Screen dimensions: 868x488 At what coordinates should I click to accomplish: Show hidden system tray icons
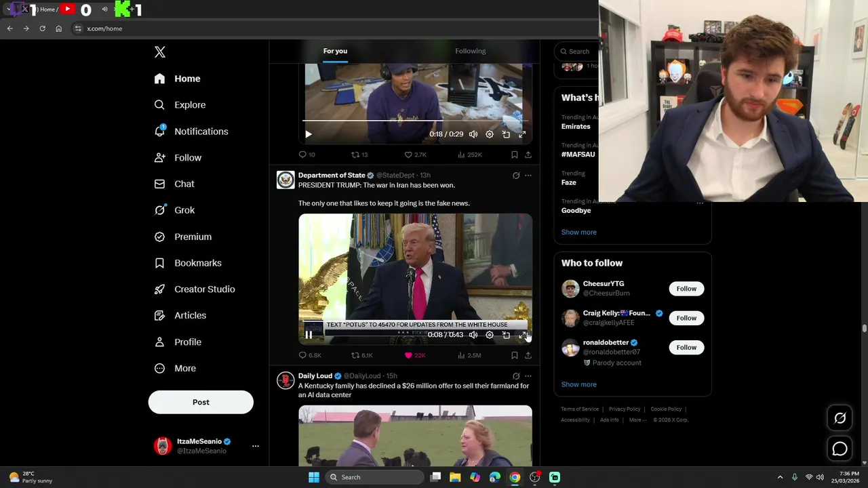point(780,477)
